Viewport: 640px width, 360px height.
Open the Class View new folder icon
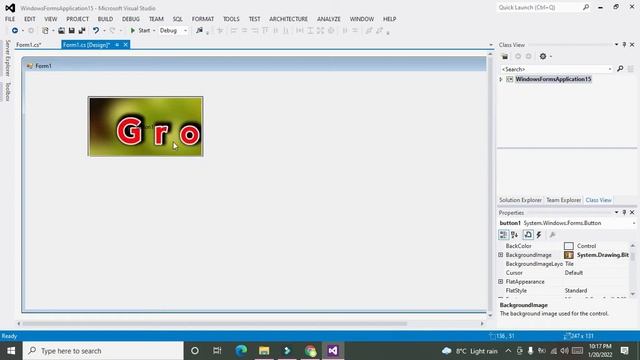[x=505, y=56]
